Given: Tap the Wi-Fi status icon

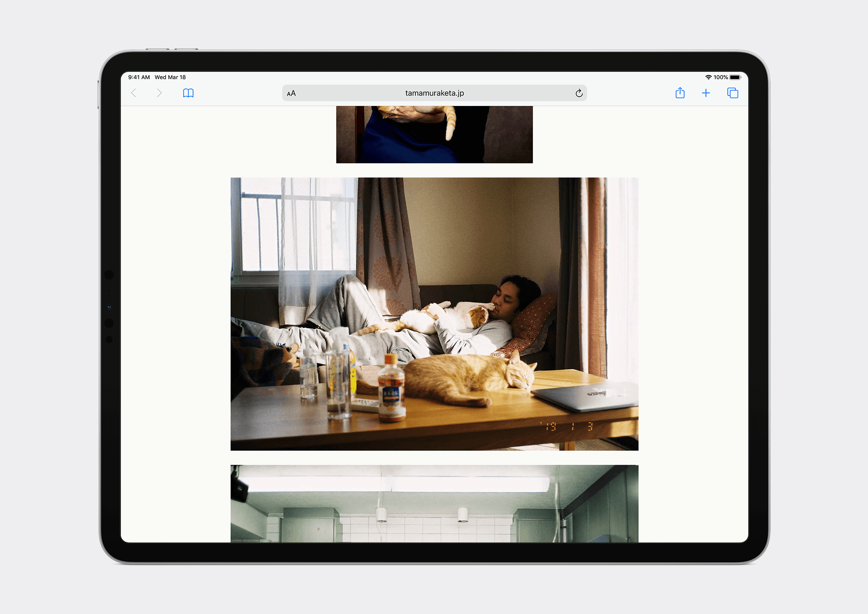Looking at the screenshot, I should click(708, 77).
